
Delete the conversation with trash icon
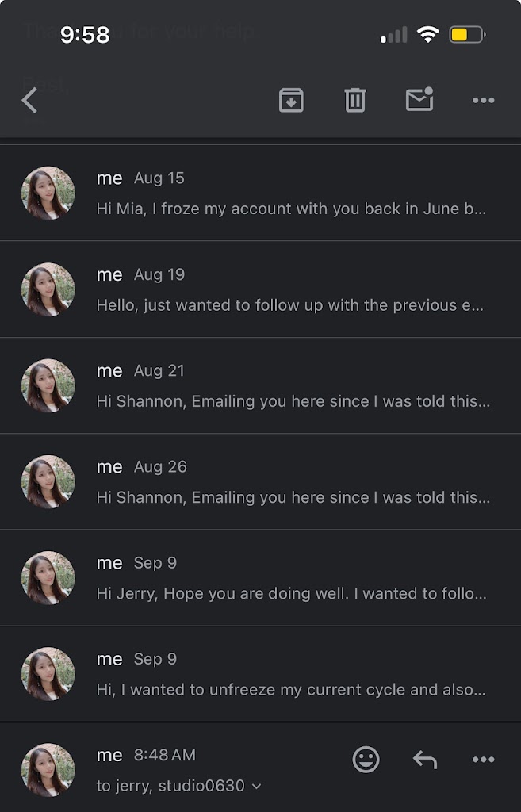[354, 100]
